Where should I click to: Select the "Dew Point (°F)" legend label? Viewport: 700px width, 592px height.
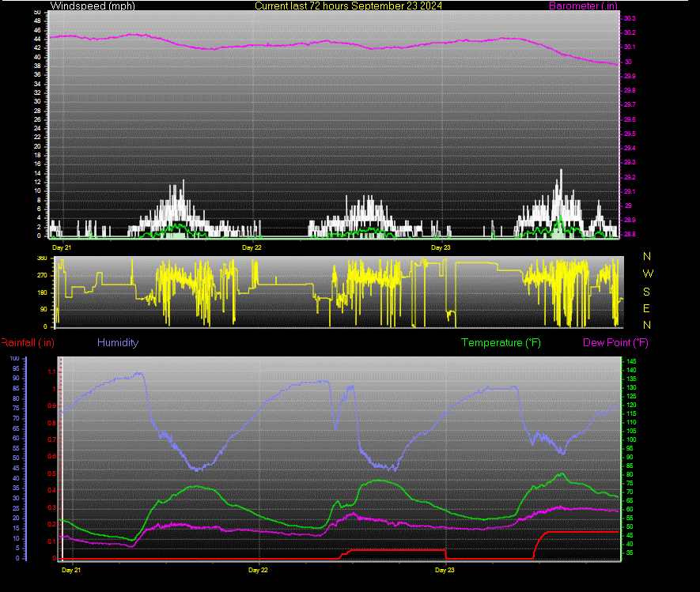pyautogui.click(x=615, y=342)
